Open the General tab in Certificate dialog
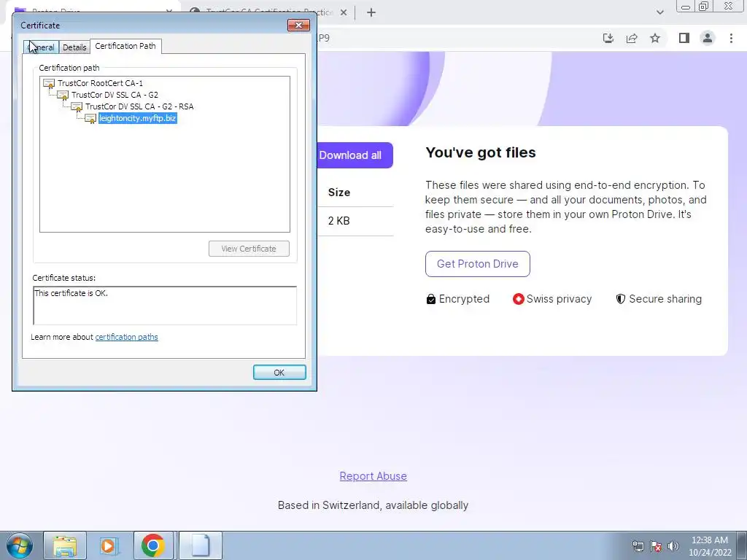Image resolution: width=747 pixels, height=560 pixels. (x=42, y=47)
